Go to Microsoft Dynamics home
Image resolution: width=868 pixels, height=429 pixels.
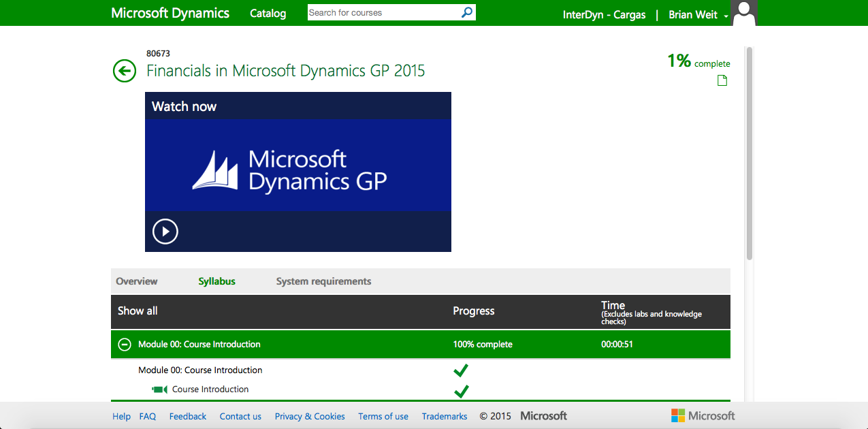click(x=170, y=14)
